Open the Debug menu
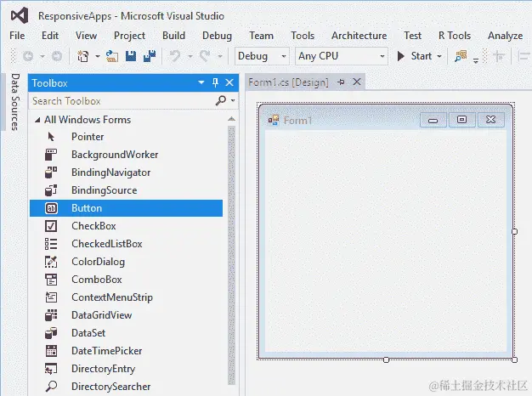 218,36
